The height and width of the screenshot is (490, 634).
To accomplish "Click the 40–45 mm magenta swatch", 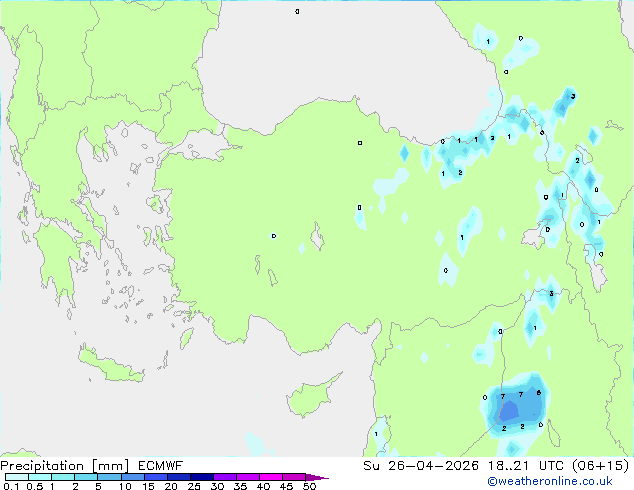I will [x=271, y=477].
